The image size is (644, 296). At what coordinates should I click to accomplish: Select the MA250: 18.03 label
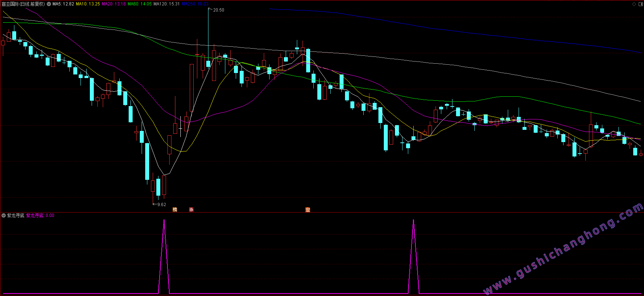click(x=195, y=4)
